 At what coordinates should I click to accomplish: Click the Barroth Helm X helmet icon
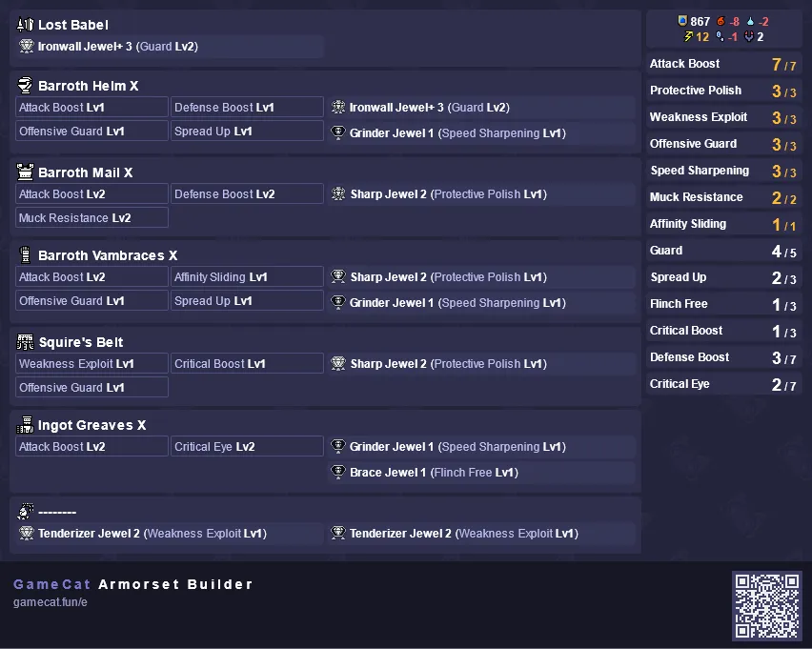click(25, 85)
